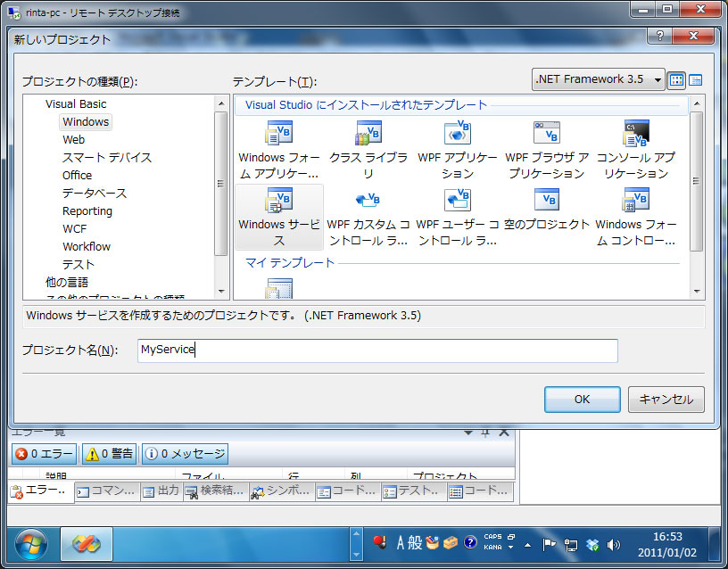Switch templates to large icons view

(x=676, y=80)
